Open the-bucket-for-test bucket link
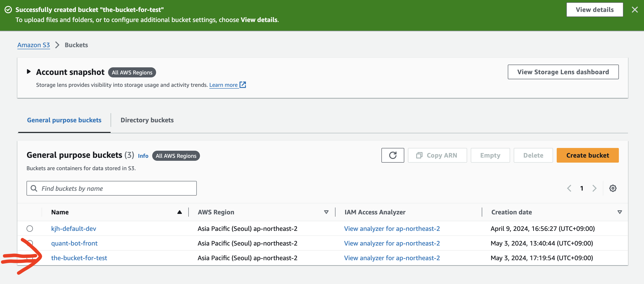 79,258
